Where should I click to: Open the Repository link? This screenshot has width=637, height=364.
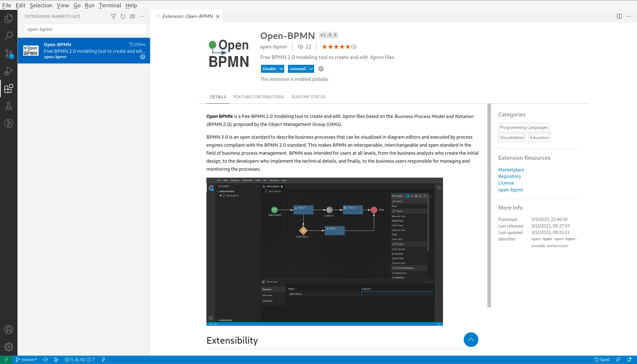pos(510,177)
